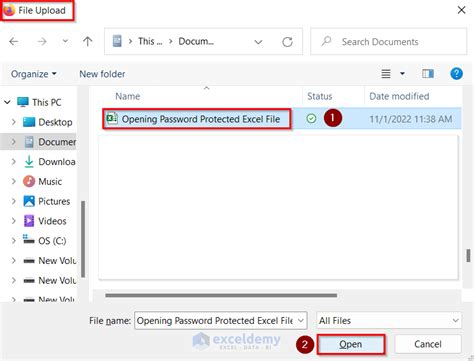Viewport: 474px width, 361px height.
Task: Open the File name dropdown arrow
Action: tap(301, 321)
